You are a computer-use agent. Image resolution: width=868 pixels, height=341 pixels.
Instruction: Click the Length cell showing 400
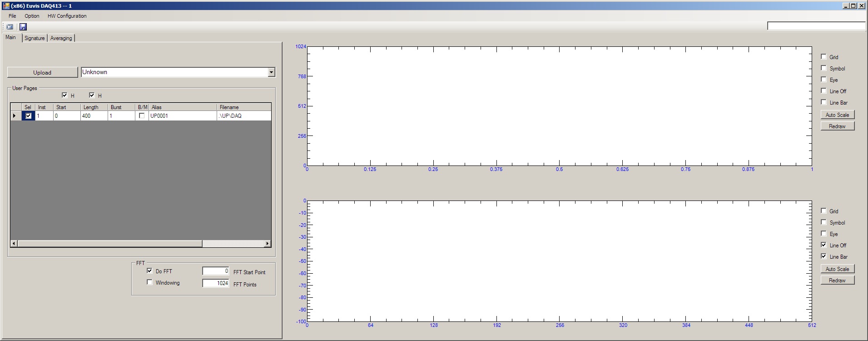(94, 116)
